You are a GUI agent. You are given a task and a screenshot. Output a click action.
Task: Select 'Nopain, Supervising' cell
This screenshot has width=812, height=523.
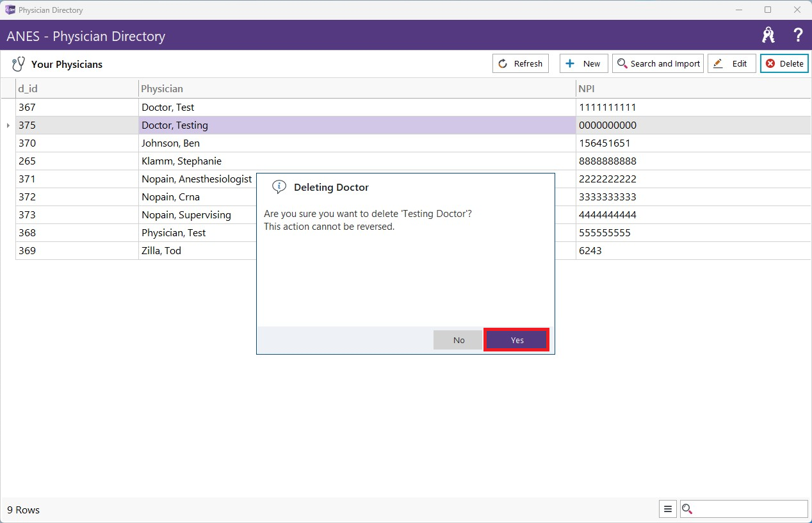197,215
